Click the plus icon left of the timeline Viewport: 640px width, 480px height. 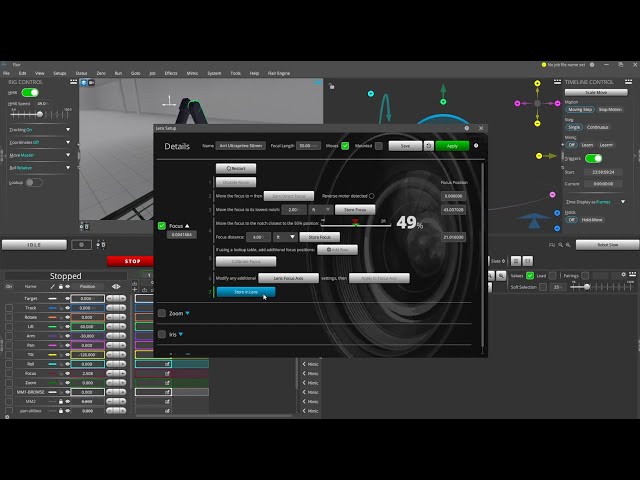coord(135,289)
